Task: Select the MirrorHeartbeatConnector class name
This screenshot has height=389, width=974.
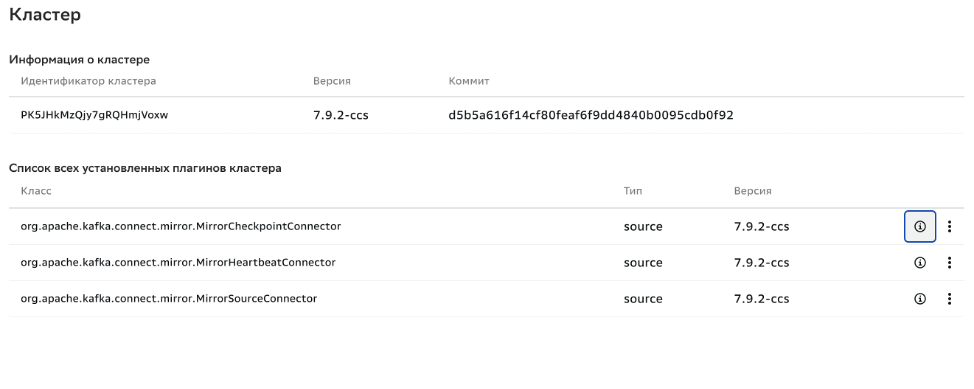Action: [x=178, y=262]
